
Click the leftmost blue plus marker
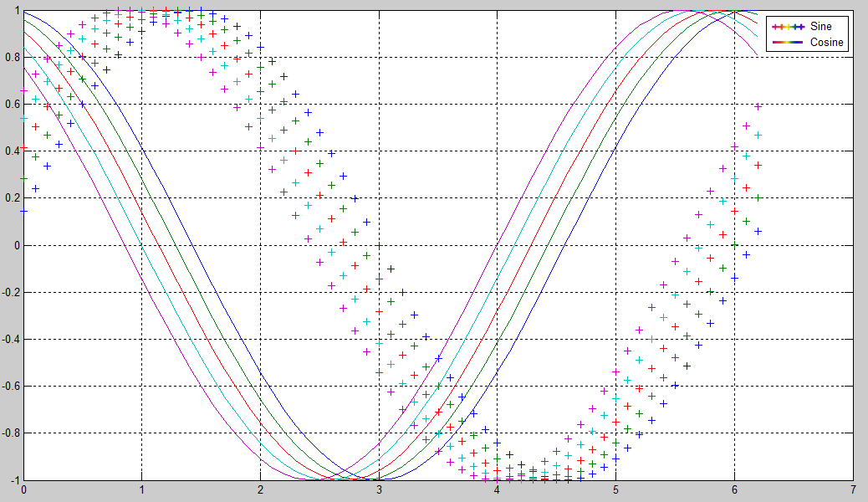pyautogui.click(x=23, y=211)
